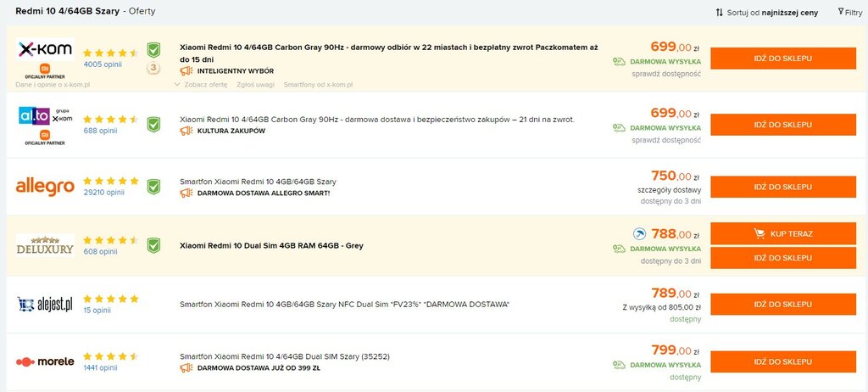This screenshot has height=392, width=868.
Task: Click megaphone icon beside DARMOWA DOSTAWA JUŻ OD 399 ZŁ
Action: pos(186,367)
